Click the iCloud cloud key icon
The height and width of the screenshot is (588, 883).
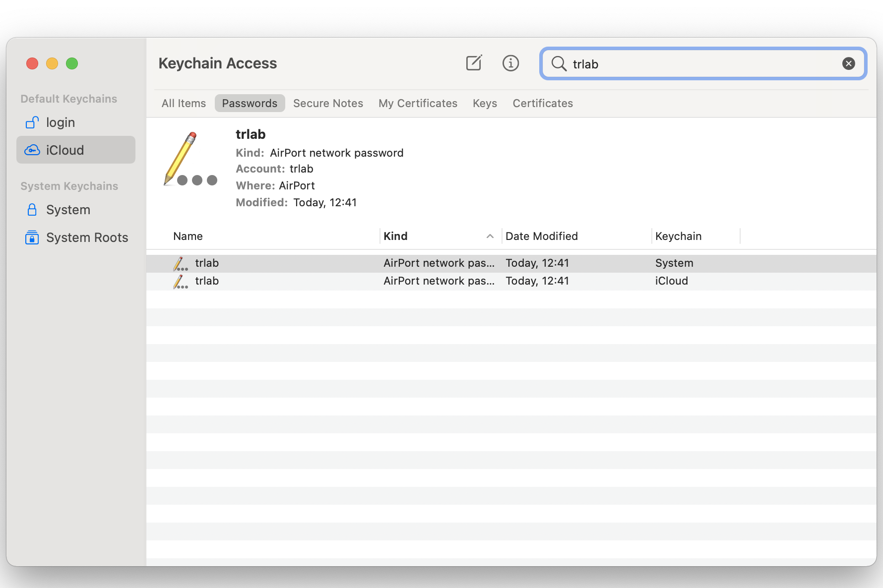coord(32,150)
